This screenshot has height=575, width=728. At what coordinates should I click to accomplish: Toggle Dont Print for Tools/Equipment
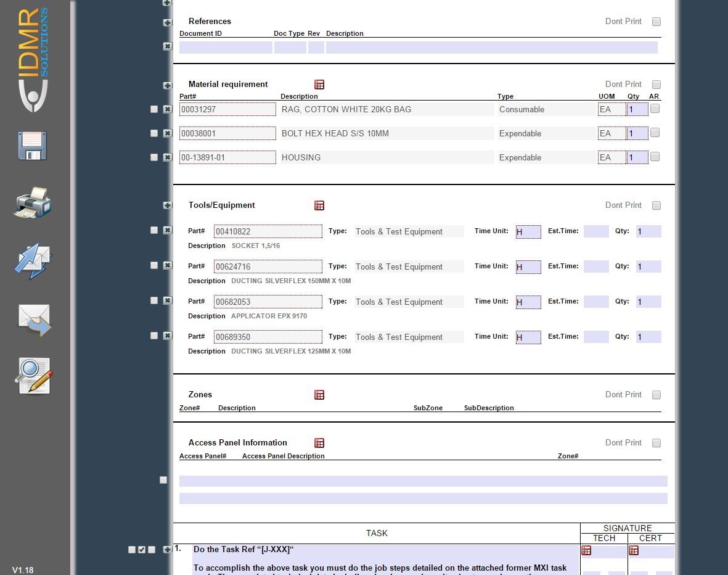click(656, 205)
